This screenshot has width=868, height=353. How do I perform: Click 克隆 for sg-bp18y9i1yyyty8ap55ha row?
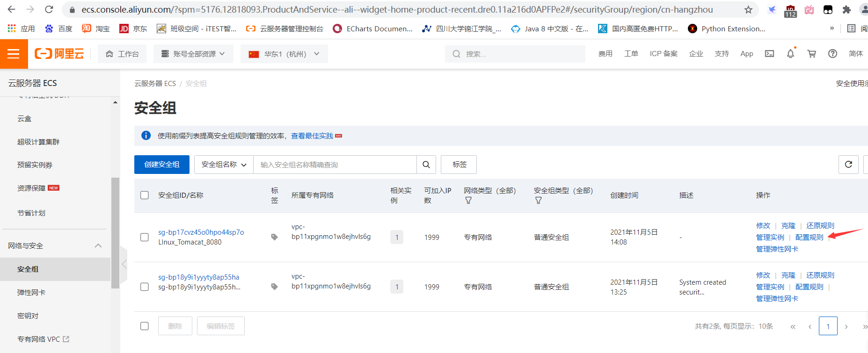(788, 275)
